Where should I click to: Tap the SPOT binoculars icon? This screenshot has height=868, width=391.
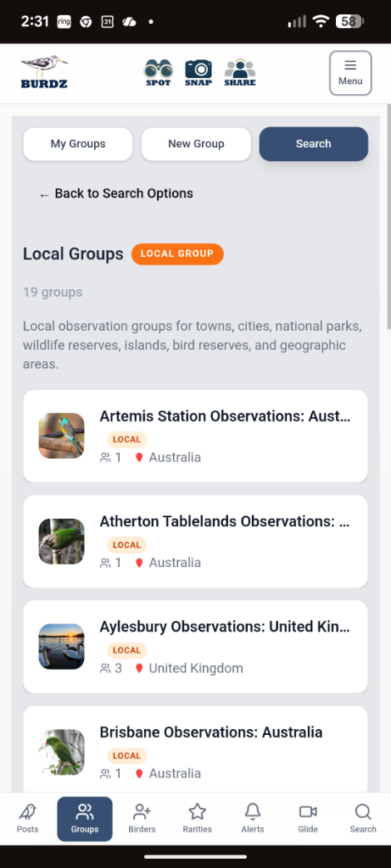(x=159, y=73)
